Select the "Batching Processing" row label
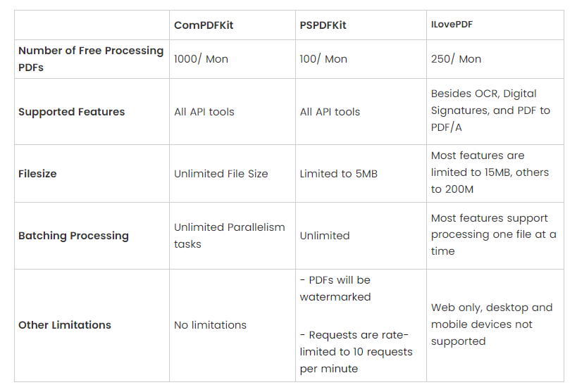 pyautogui.click(x=73, y=236)
